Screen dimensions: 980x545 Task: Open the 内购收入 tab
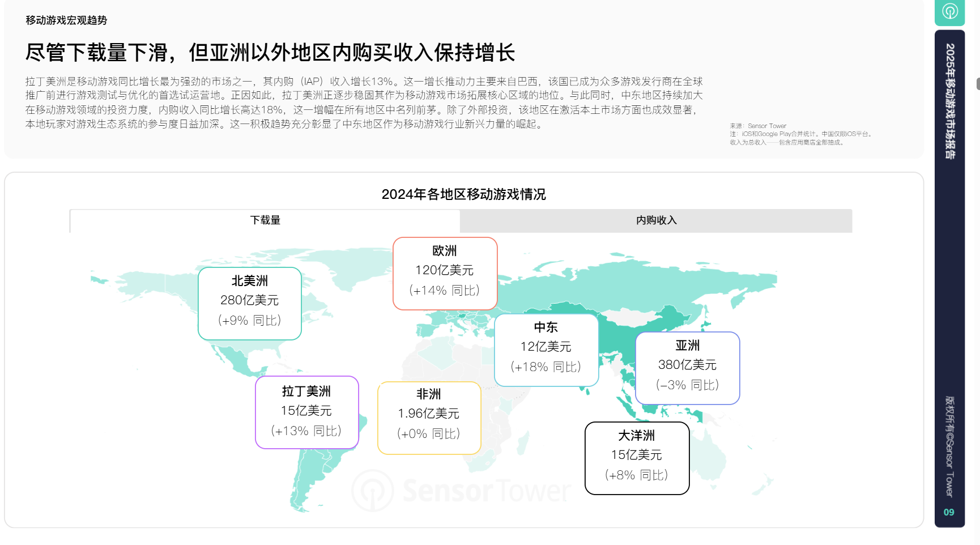coord(656,220)
